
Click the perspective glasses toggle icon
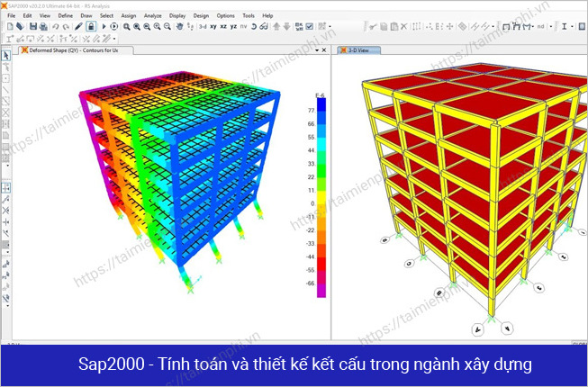click(264, 26)
